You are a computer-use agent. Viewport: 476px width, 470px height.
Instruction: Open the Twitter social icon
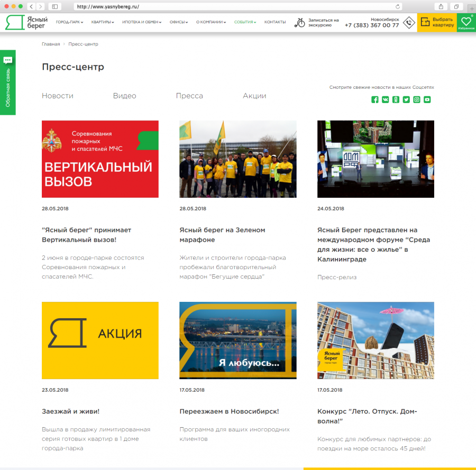coord(406,99)
